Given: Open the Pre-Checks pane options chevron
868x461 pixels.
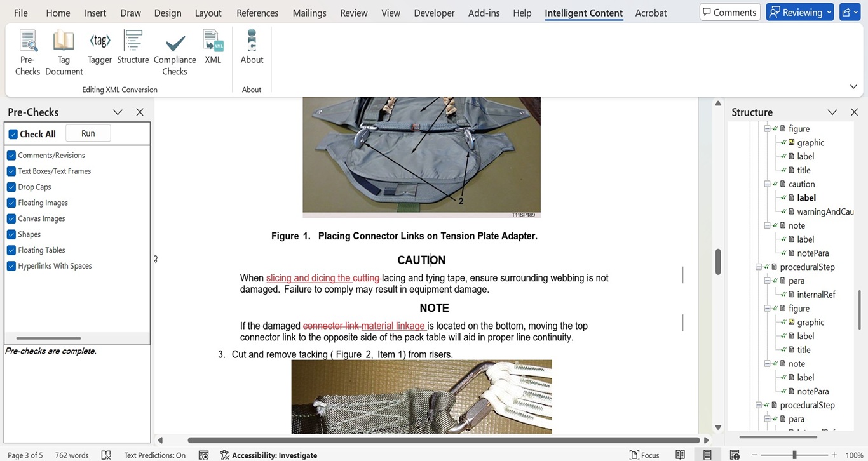Looking at the screenshot, I should click(x=118, y=112).
